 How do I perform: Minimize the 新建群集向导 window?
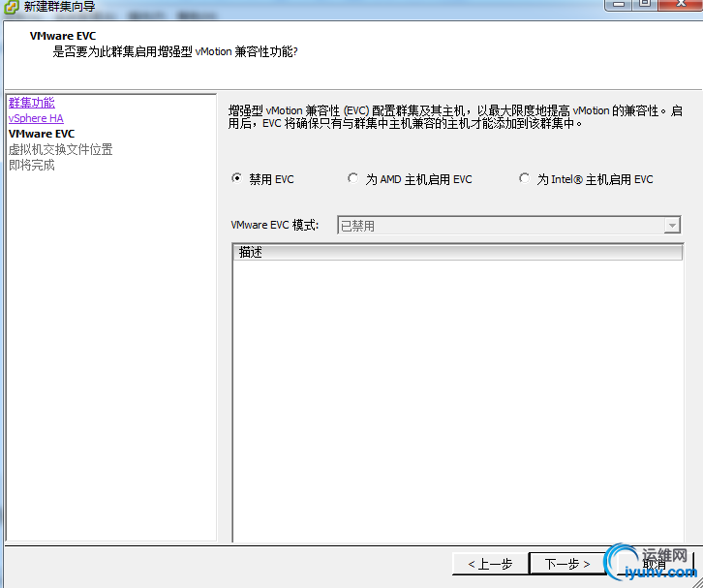(x=618, y=5)
